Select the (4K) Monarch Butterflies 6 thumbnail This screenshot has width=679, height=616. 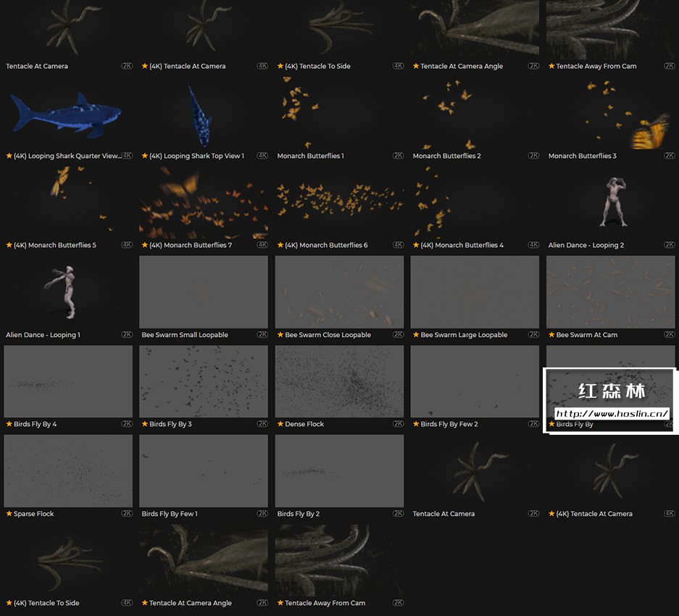coord(339,202)
